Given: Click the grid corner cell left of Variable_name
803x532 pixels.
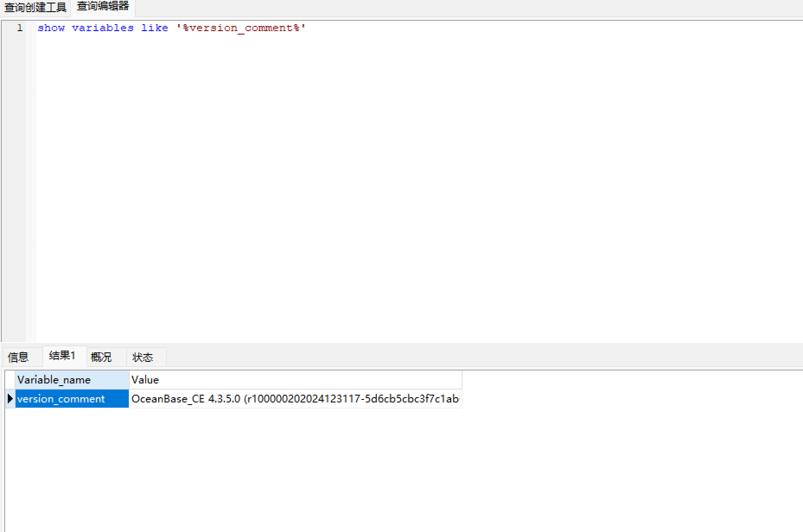Looking at the screenshot, I should pos(10,380).
